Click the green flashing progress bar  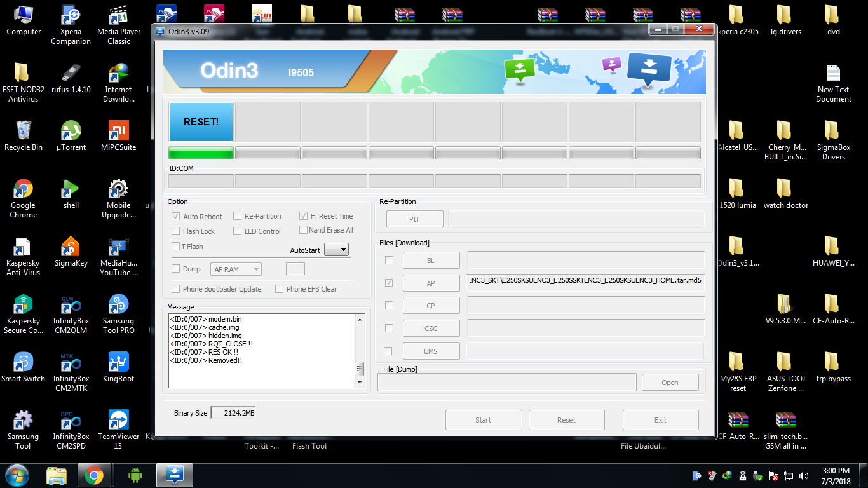(x=201, y=153)
